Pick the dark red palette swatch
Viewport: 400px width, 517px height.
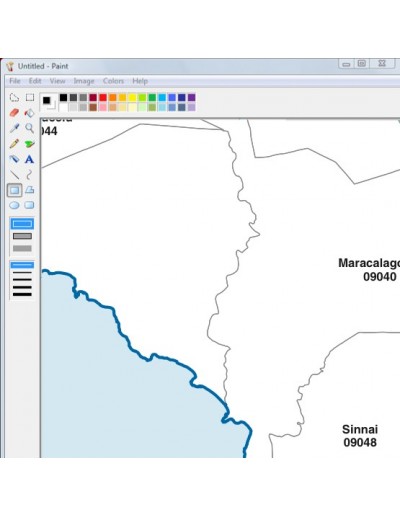click(93, 97)
